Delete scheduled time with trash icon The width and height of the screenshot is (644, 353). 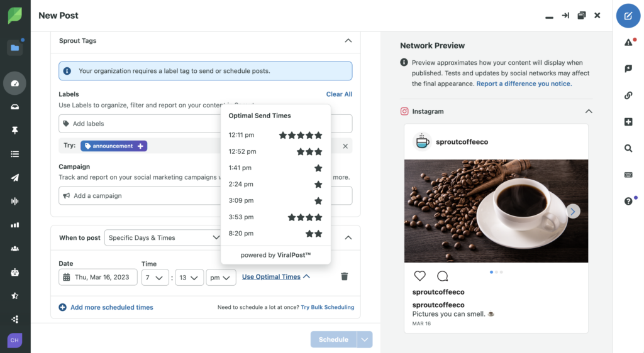(345, 276)
